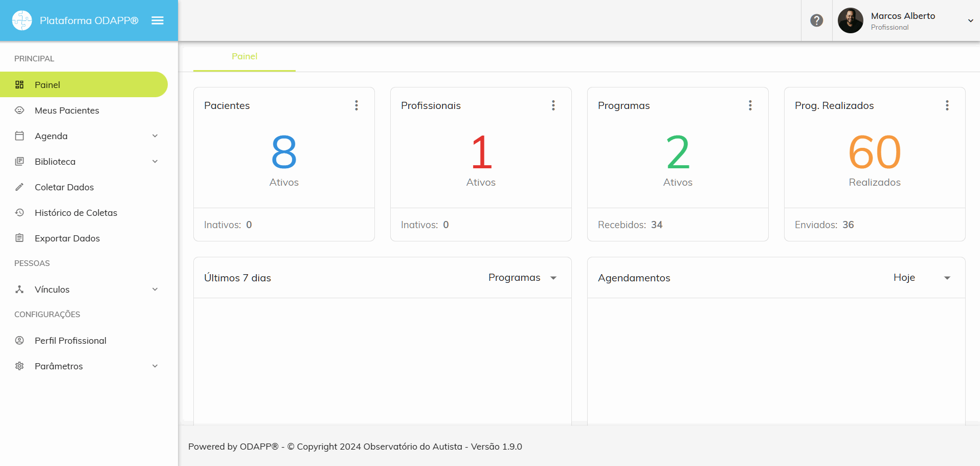Open Profissionais card three-dot menu
This screenshot has height=466, width=980.
[553, 105]
